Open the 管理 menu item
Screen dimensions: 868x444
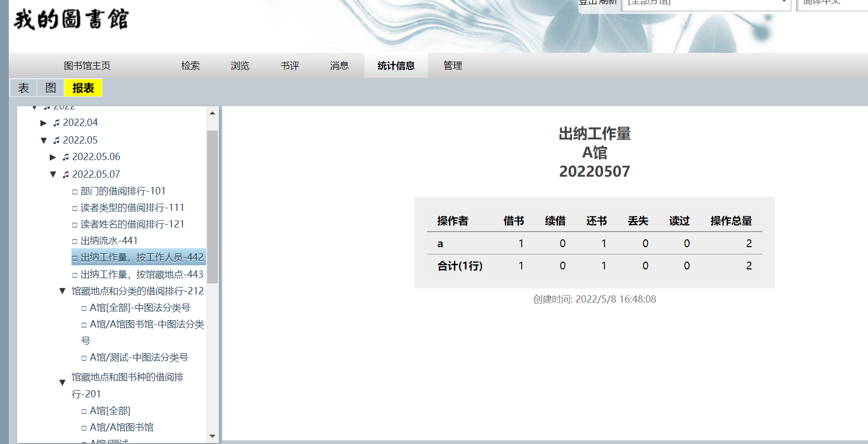click(453, 66)
